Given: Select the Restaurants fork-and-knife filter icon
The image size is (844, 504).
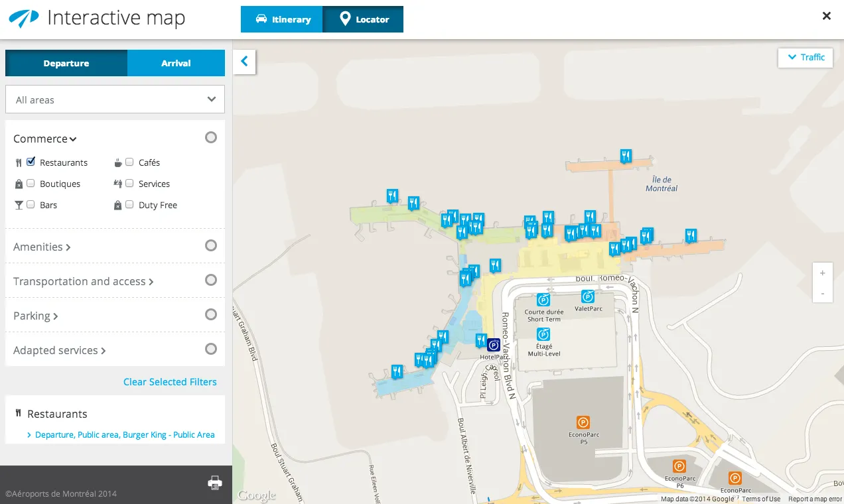Looking at the screenshot, I should 18,162.
